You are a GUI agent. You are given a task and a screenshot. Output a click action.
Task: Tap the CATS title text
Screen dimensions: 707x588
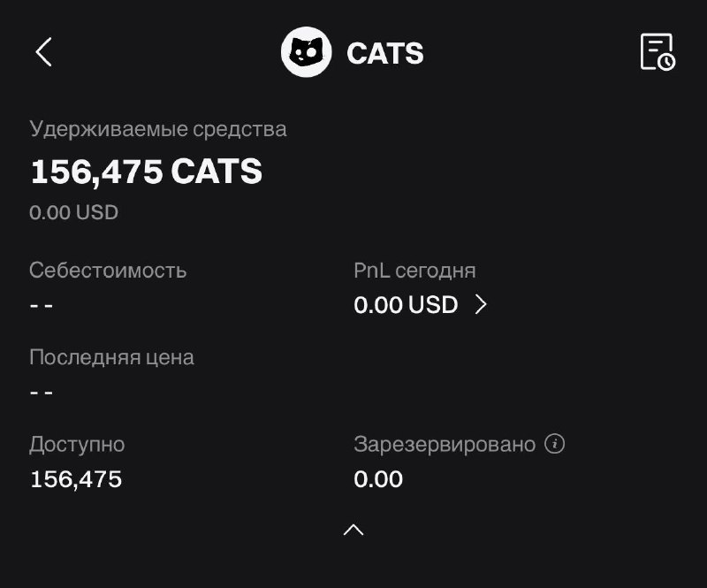point(385,53)
